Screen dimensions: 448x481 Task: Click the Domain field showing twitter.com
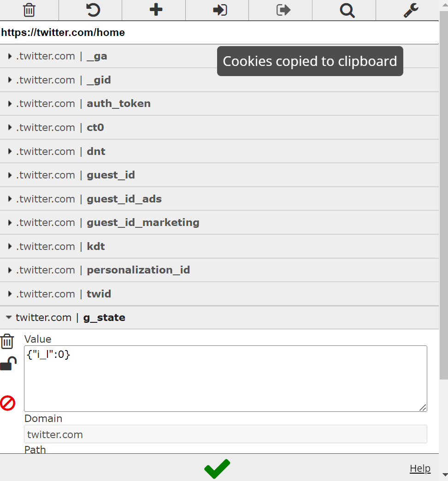tap(225, 434)
